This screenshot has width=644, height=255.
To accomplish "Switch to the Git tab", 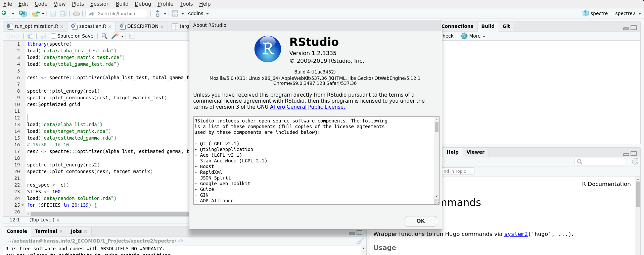I will [506, 26].
